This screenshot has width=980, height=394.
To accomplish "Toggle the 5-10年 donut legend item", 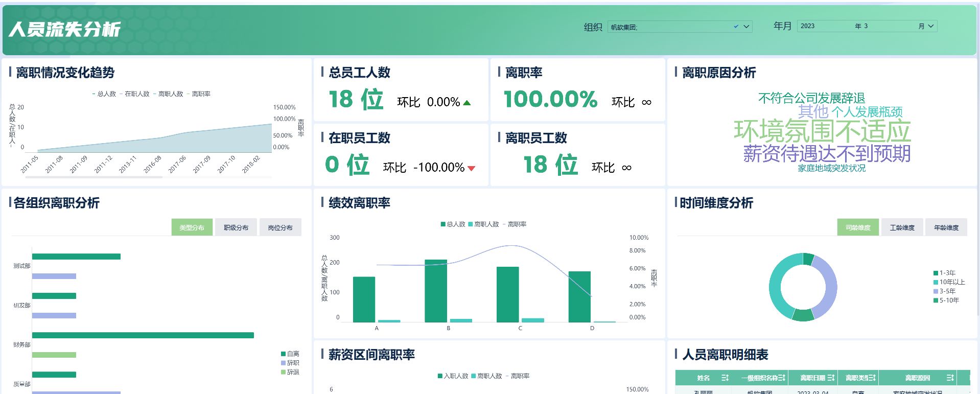I will pos(946,300).
